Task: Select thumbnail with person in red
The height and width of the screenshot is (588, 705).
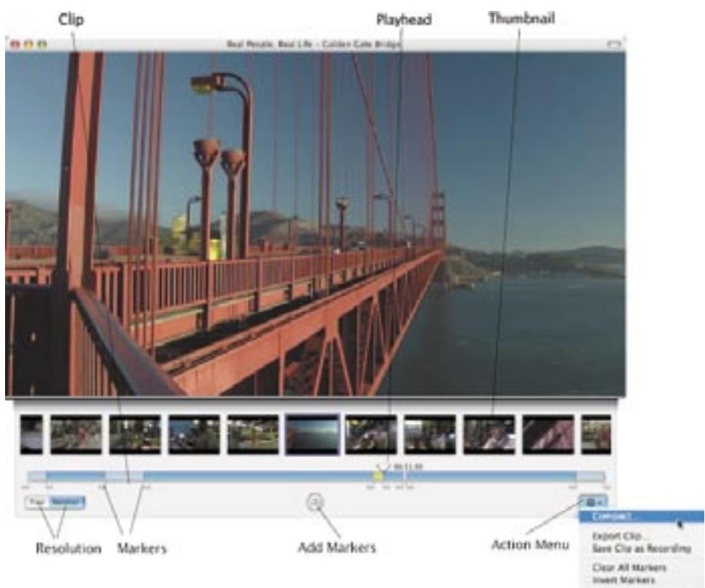Action: (x=76, y=434)
